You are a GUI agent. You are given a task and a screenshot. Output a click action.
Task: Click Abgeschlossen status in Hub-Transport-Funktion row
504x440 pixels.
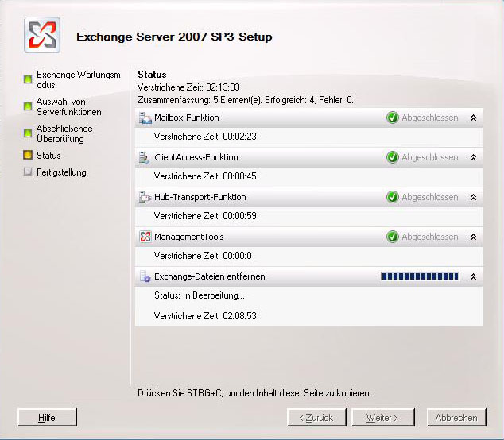tap(430, 197)
